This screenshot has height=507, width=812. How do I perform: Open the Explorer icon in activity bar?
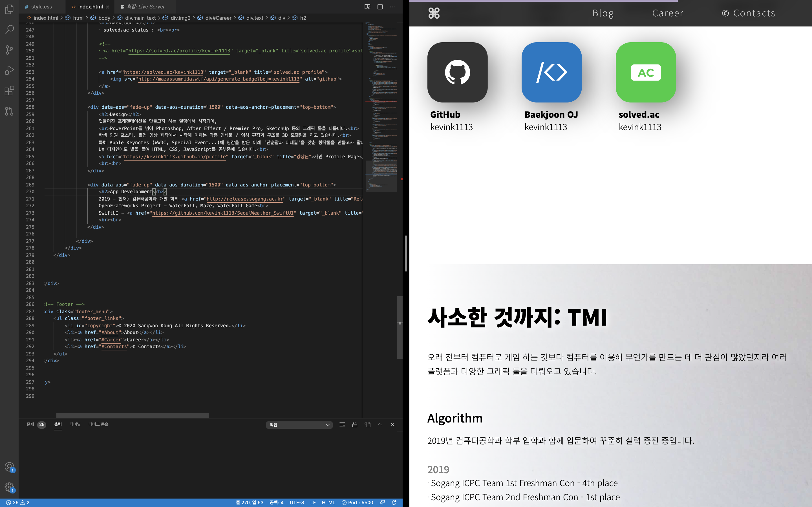click(9, 9)
